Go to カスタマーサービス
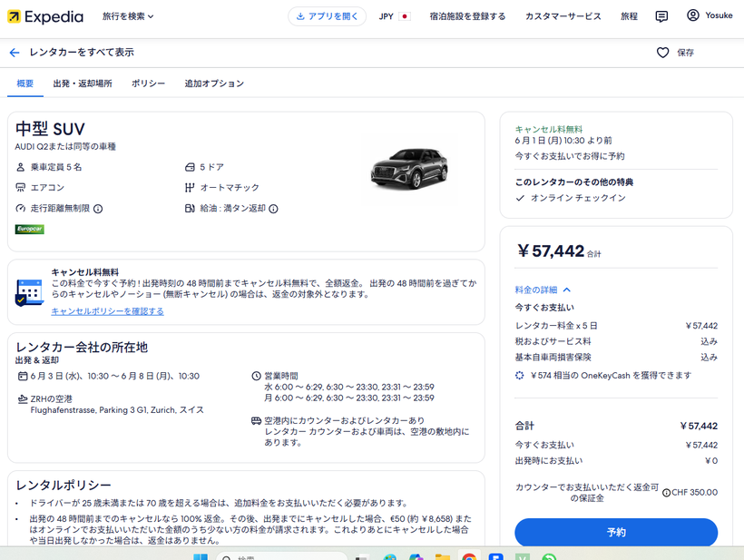This screenshot has width=744, height=560. click(563, 16)
